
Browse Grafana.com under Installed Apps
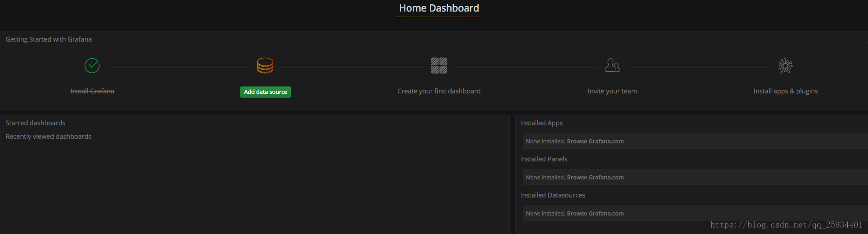pyautogui.click(x=595, y=142)
